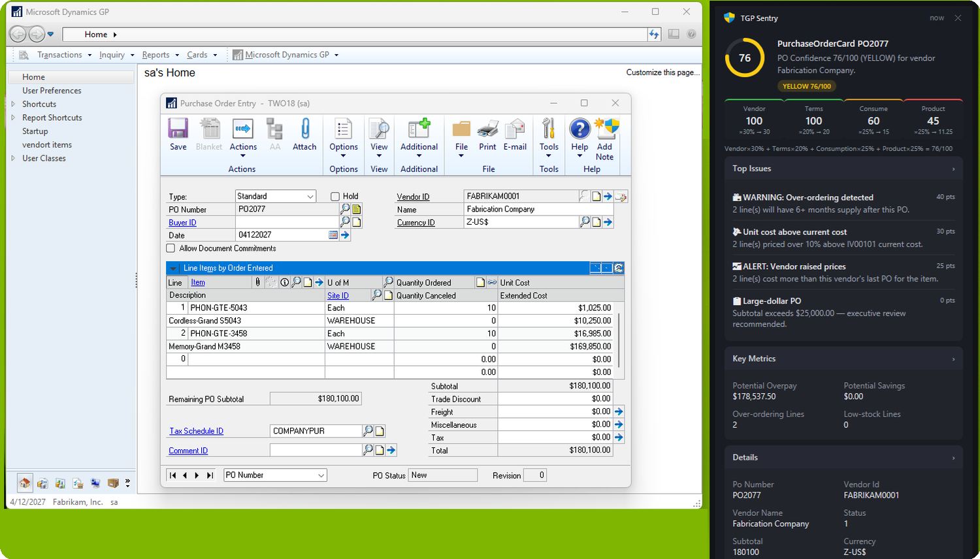This screenshot has height=559, width=980.
Task: Open the Additional ribbon button
Action: click(x=419, y=136)
